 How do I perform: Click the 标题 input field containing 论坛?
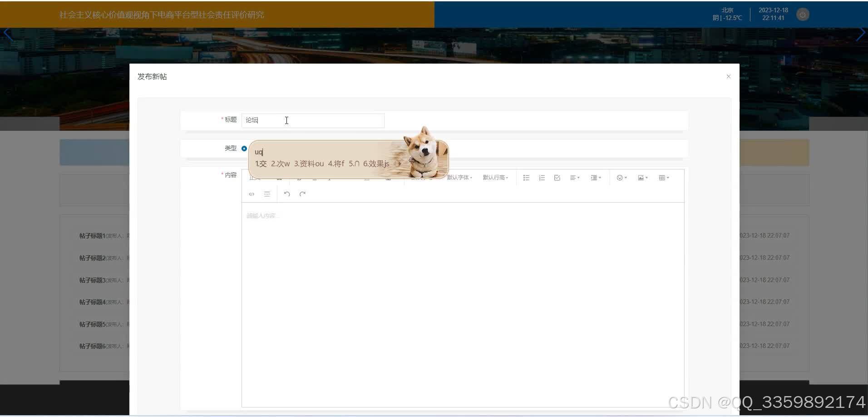click(313, 120)
